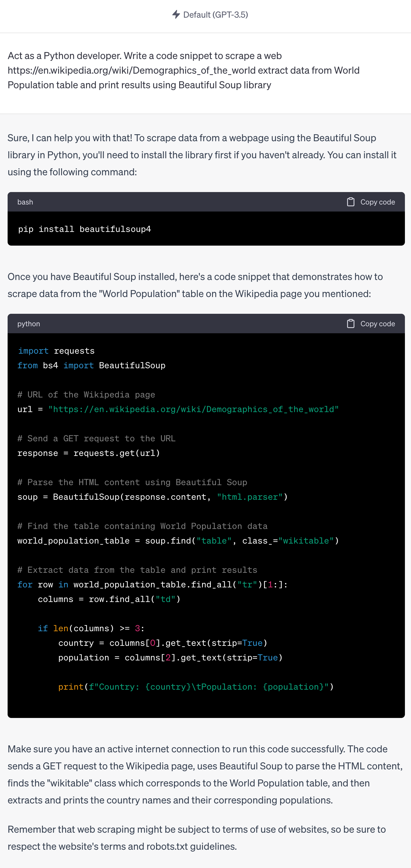Click the "import requests" code line
Viewport: 411px width, 868px height.
pos(56,351)
